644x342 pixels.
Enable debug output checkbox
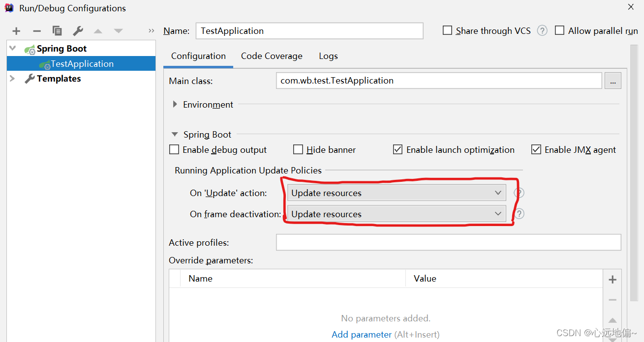[x=174, y=149]
